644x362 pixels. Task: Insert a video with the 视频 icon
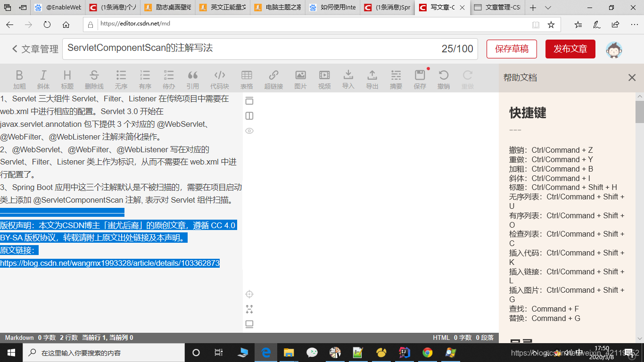coord(324,78)
